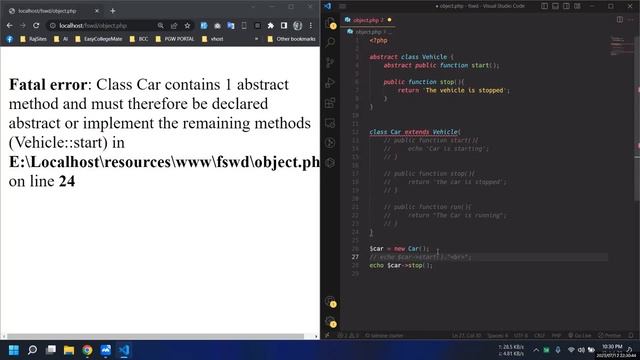The height and width of the screenshot is (360, 640).
Task: Open RajSites bookmark folder
Action: 33,39
